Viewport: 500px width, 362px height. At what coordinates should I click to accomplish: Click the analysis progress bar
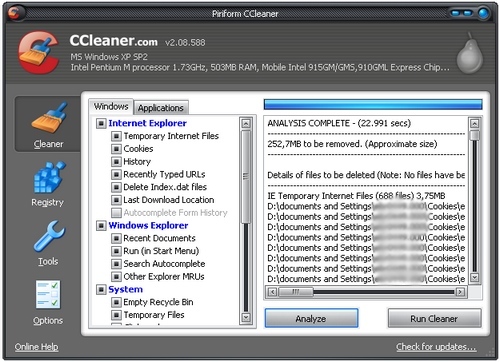point(373,104)
